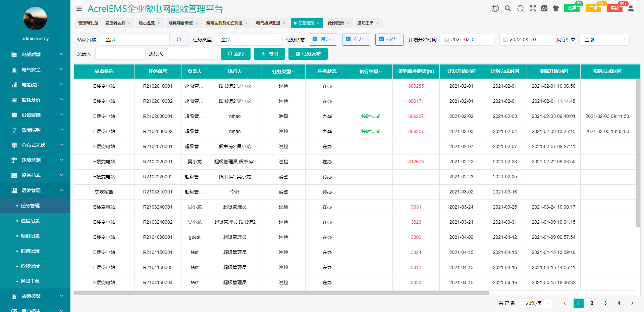Screen dimensions: 644x312
Task: Click the adminenergy avatar picture
Action: pyautogui.click(x=35, y=18)
